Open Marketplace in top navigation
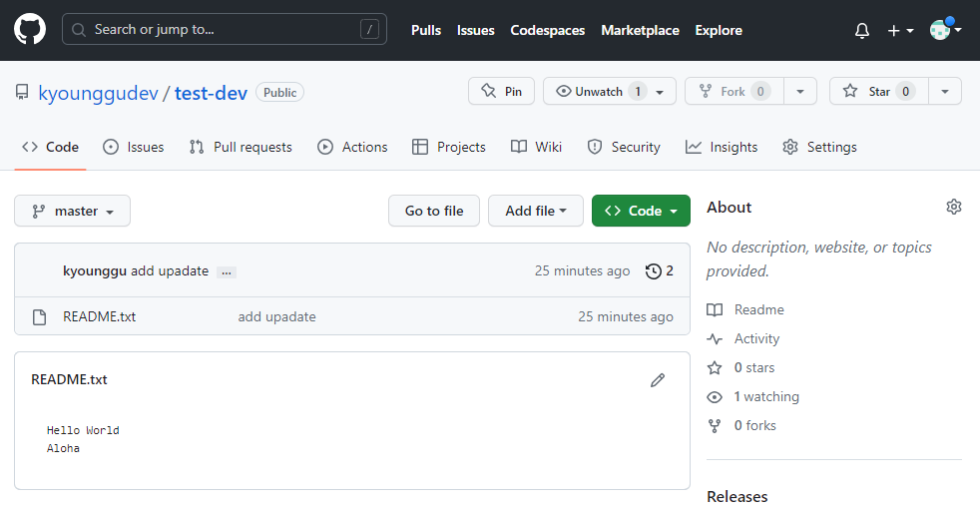The width and height of the screenshot is (980, 515). click(640, 30)
